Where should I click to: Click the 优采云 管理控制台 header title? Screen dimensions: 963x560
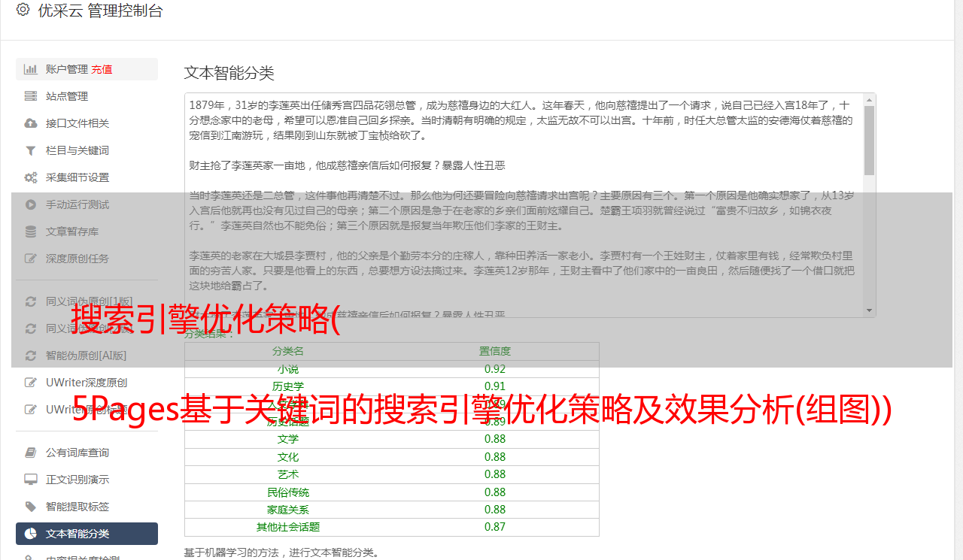point(100,11)
